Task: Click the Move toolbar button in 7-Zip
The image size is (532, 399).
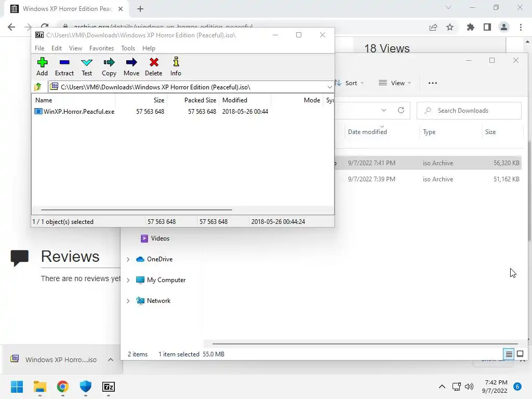Action: coord(131,67)
